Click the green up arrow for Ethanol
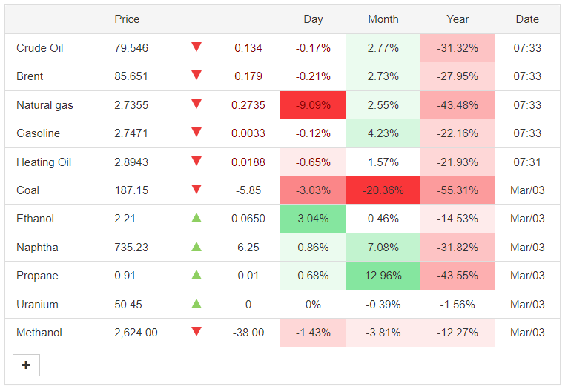The width and height of the screenshot is (568, 392). pos(197,218)
